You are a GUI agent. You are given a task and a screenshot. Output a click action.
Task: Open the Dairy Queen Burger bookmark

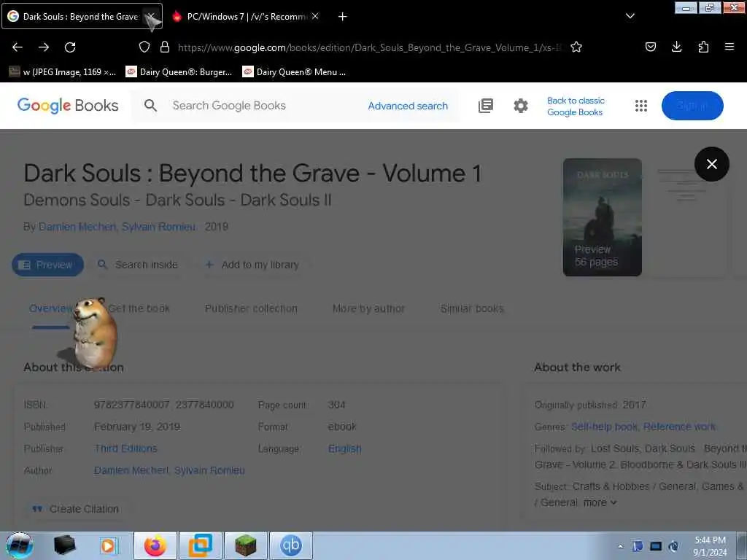click(x=179, y=72)
